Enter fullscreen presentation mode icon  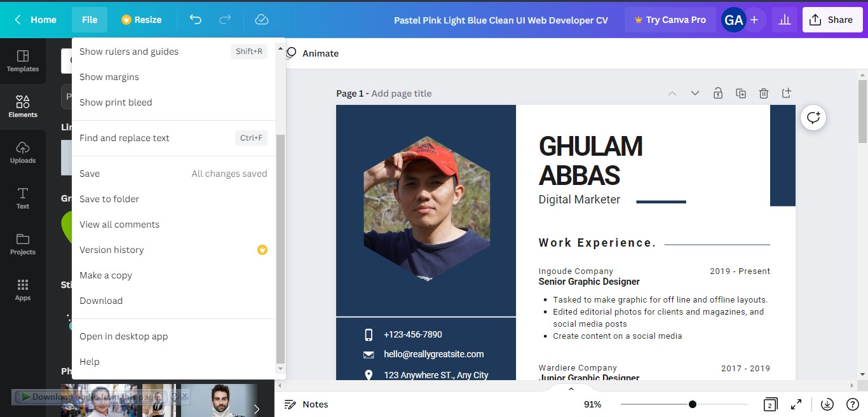click(796, 404)
